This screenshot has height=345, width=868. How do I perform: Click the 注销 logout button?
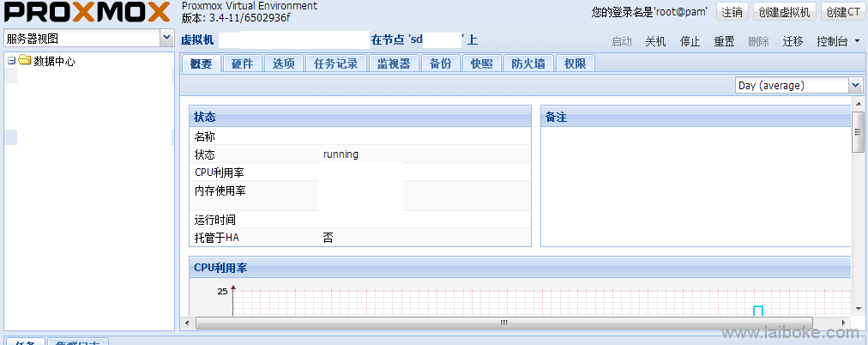pos(732,12)
